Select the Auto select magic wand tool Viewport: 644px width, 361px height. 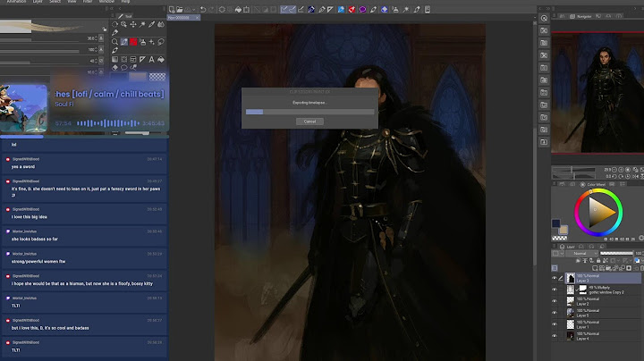142,25
